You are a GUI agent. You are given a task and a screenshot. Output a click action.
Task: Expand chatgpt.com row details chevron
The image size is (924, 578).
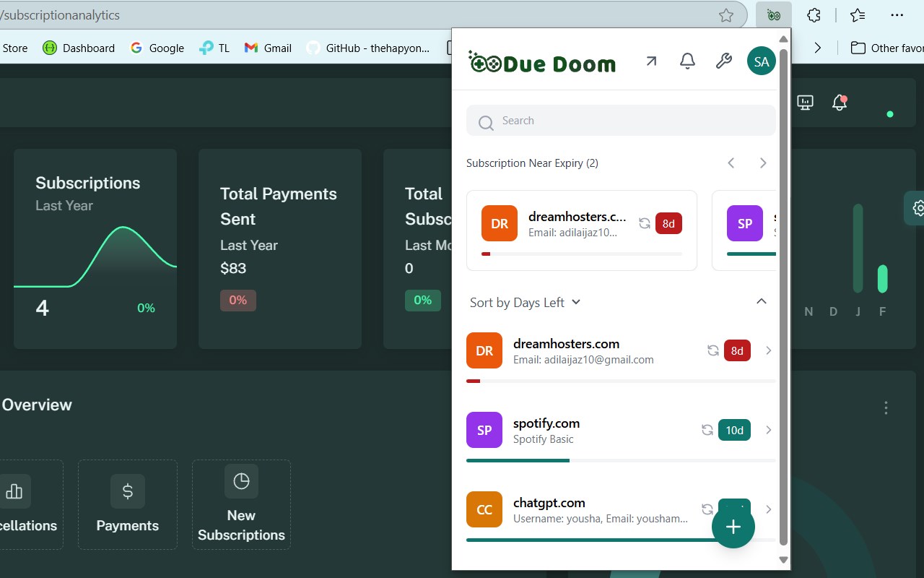[768, 509]
